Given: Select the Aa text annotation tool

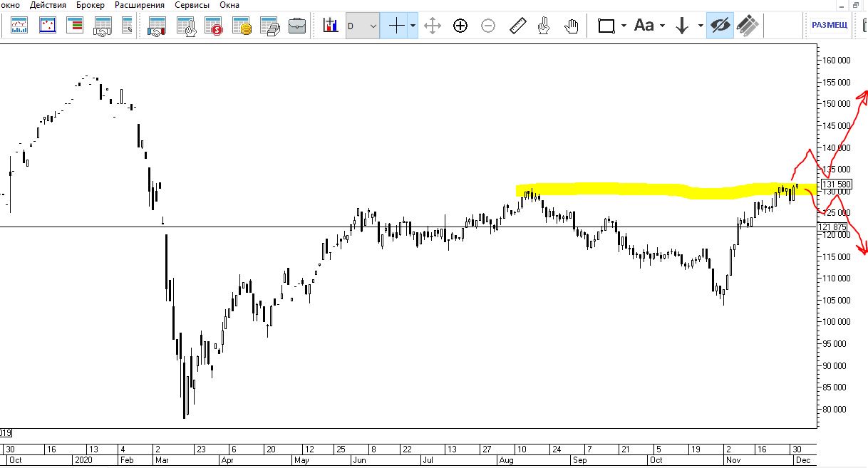Looking at the screenshot, I should click(644, 26).
